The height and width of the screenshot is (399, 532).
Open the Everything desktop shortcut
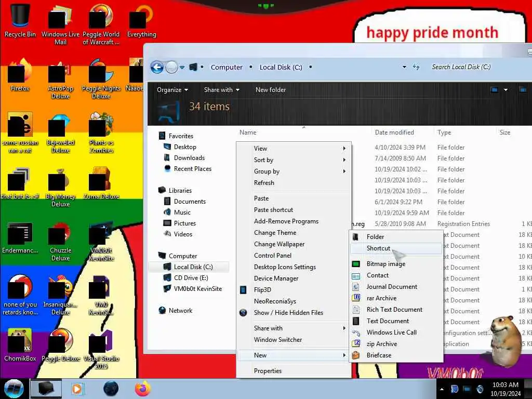[x=141, y=20]
